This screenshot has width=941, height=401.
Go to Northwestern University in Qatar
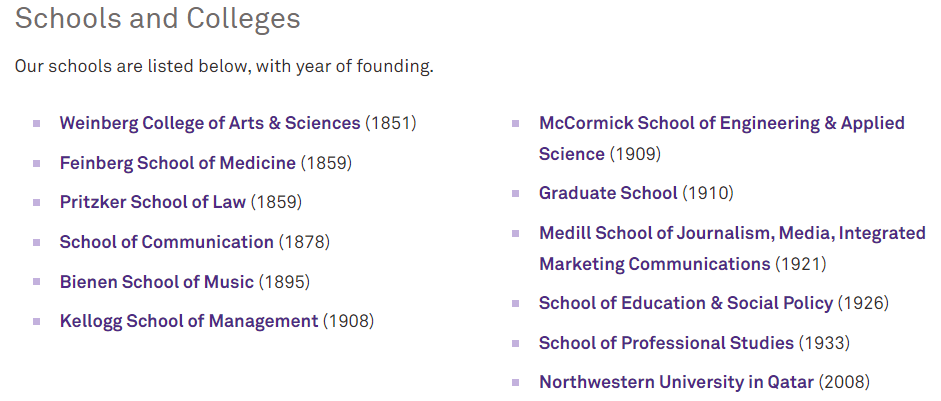pos(676,382)
